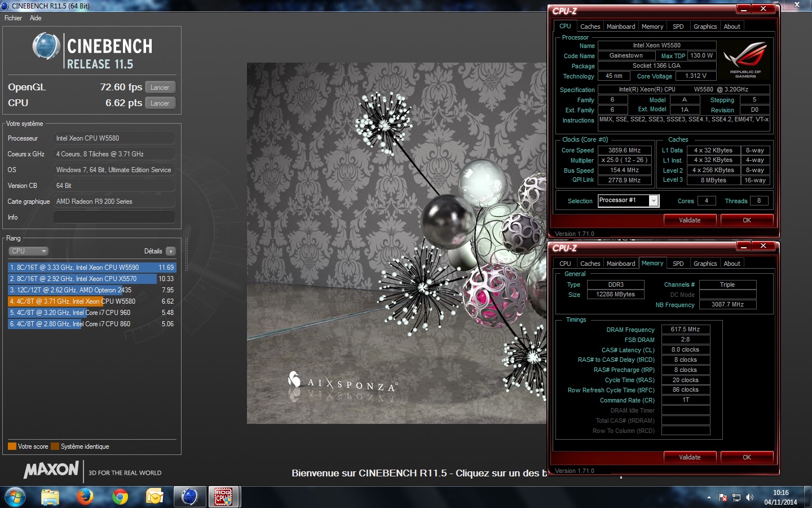This screenshot has height=508, width=812.
Task: Select Mainboard tab in upper CPU-Z window
Action: (x=621, y=27)
